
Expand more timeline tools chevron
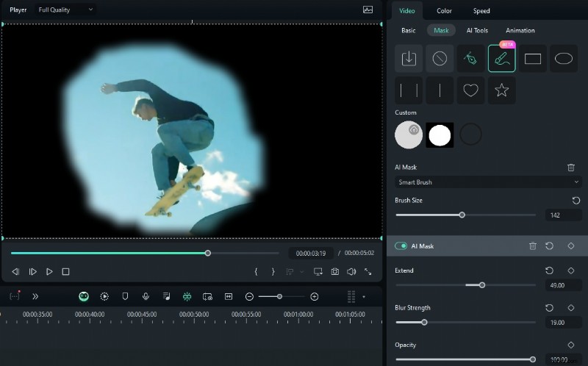pyautogui.click(x=35, y=296)
